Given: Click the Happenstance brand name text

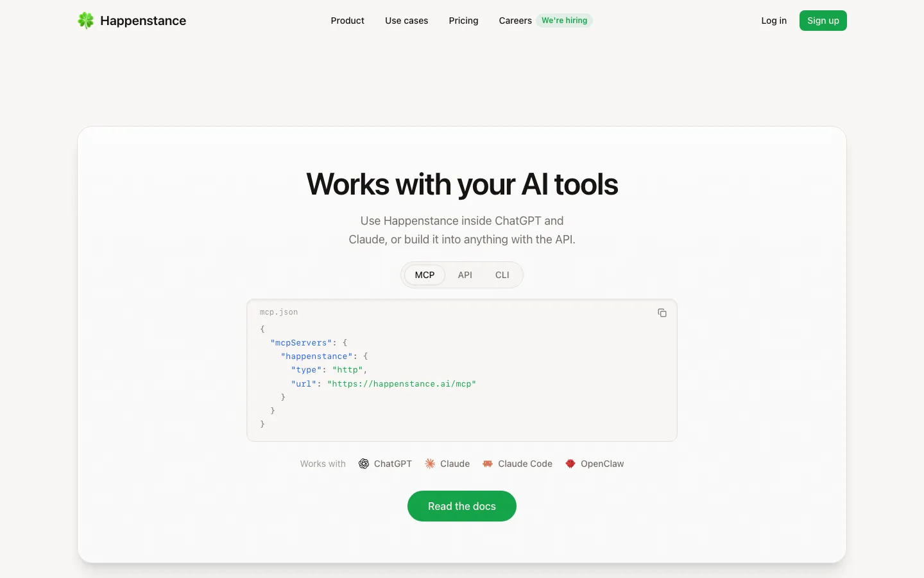Looking at the screenshot, I should point(143,21).
